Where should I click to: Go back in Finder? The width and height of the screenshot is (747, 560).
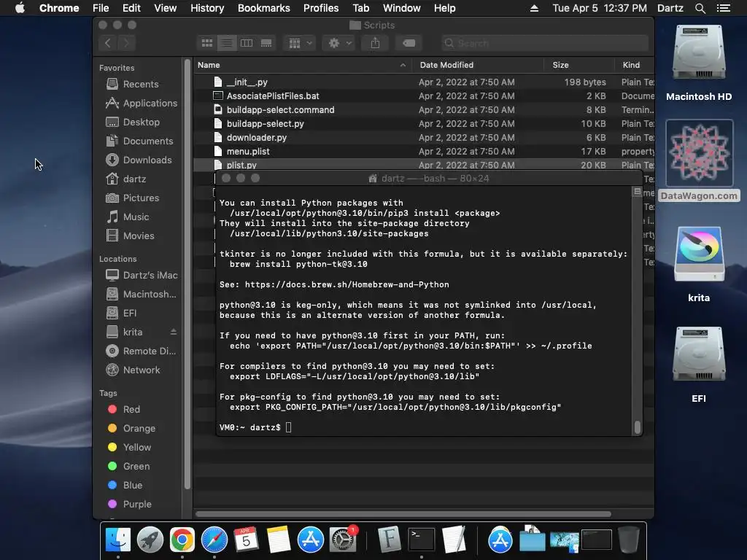click(x=108, y=43)
